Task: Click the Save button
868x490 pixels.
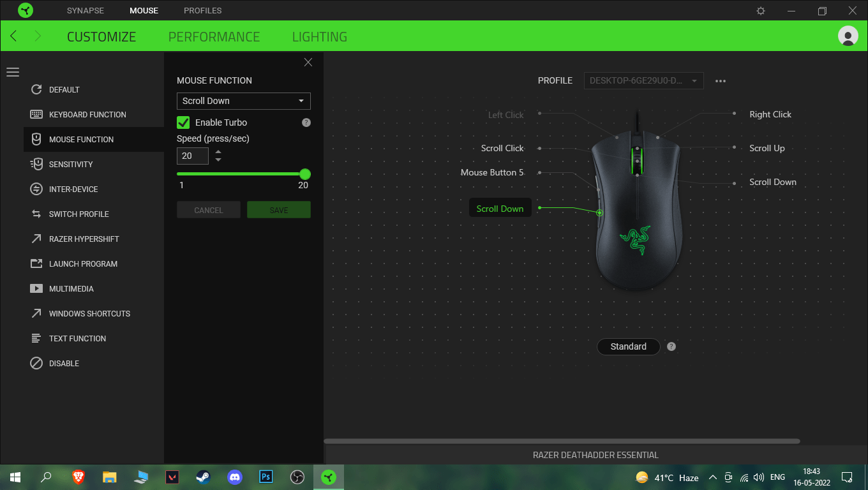Action: [279, 210]
